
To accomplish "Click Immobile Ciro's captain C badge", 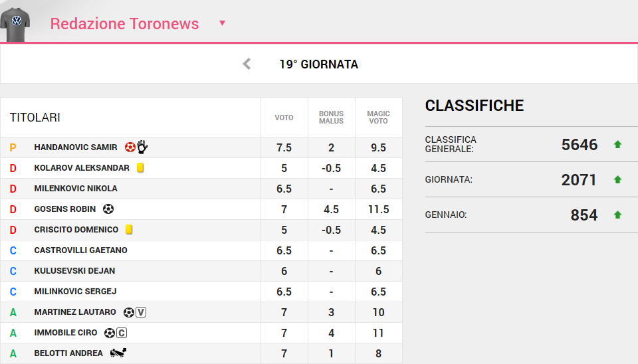I will [122, 333].
